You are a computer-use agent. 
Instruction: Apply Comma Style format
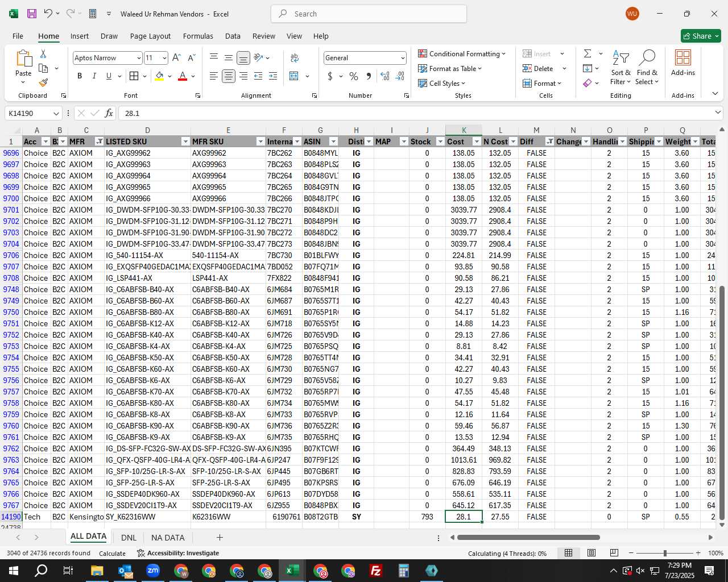[x=369, y=76]
